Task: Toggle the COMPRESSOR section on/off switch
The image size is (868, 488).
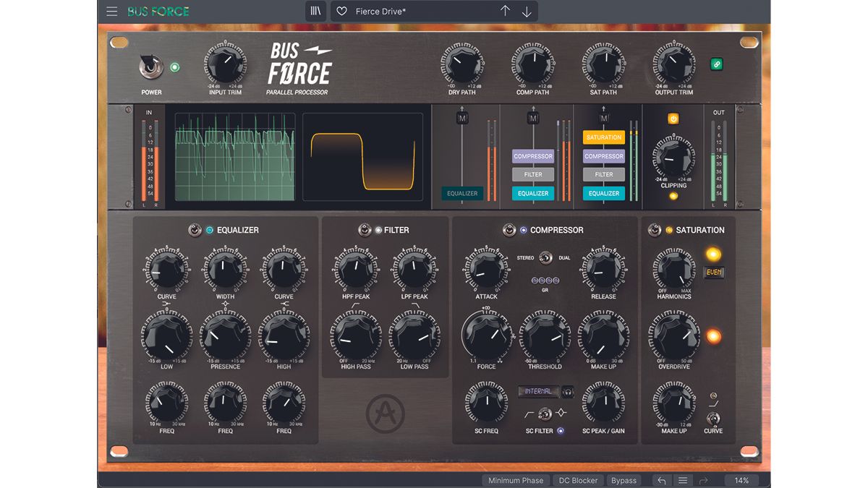Action: (509, 230)
